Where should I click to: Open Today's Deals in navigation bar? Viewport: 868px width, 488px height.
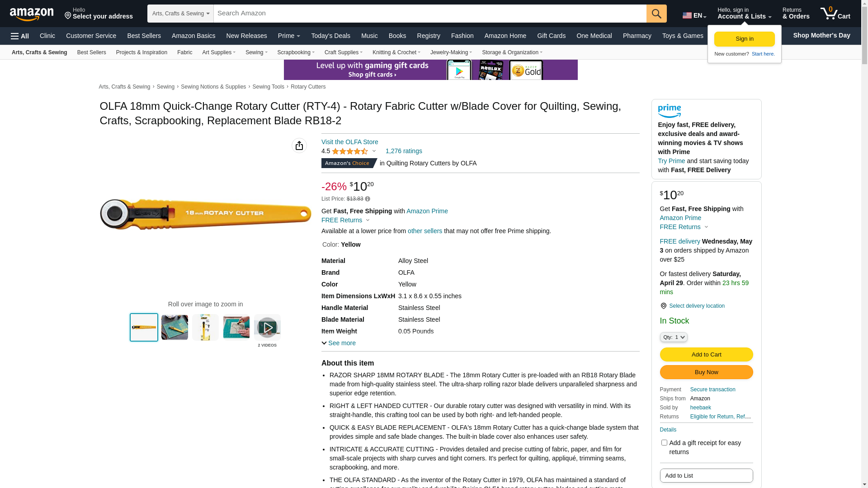(330, 36)
